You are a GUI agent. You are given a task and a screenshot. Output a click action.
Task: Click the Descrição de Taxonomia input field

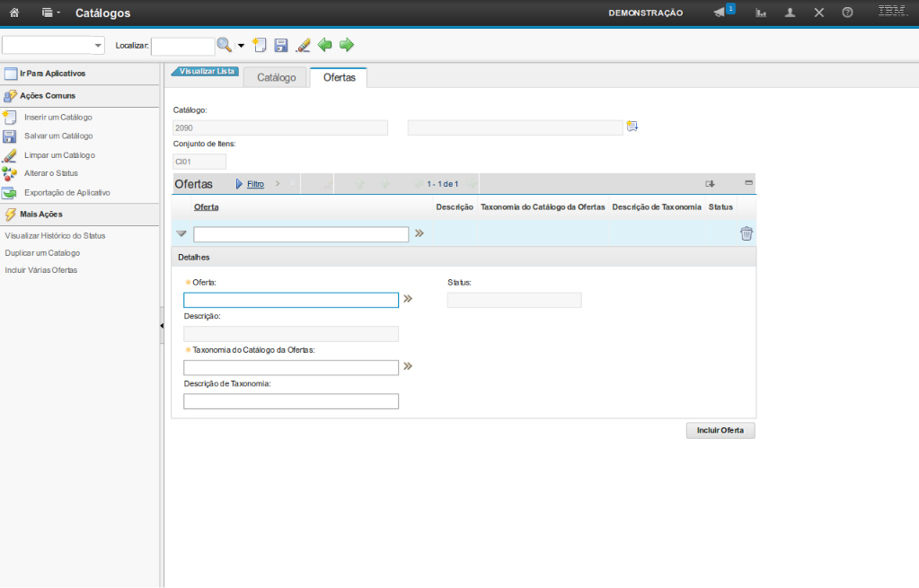[x=290, y=401]
